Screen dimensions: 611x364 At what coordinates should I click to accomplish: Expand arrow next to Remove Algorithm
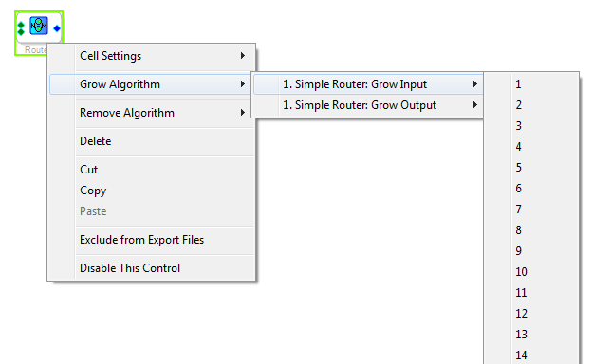coord(242,113)
